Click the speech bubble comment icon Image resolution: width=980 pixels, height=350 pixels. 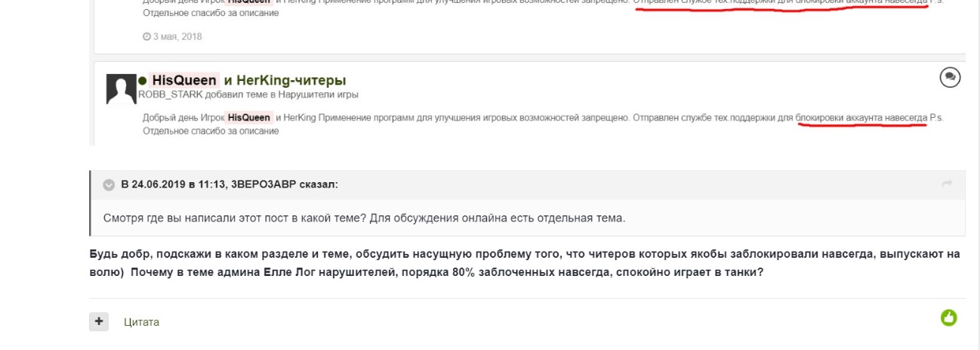[x=950, y=76]
